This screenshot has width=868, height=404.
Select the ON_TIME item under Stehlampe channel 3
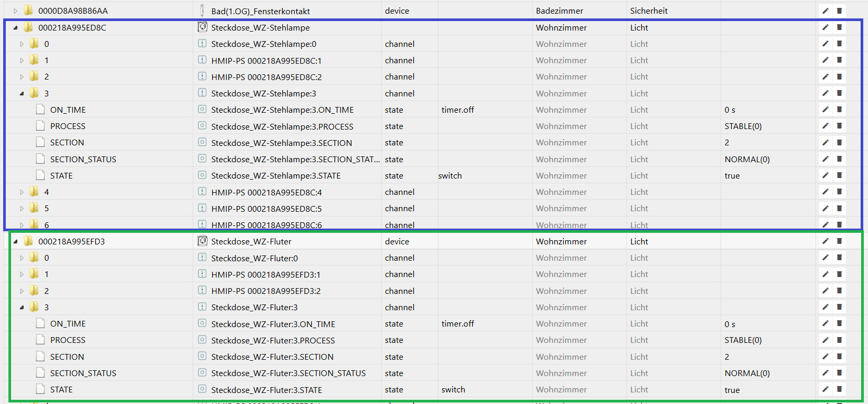coord(68,110)
